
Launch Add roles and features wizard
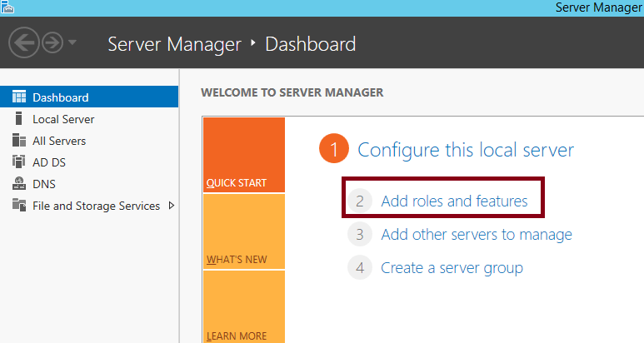coord(454,201)
